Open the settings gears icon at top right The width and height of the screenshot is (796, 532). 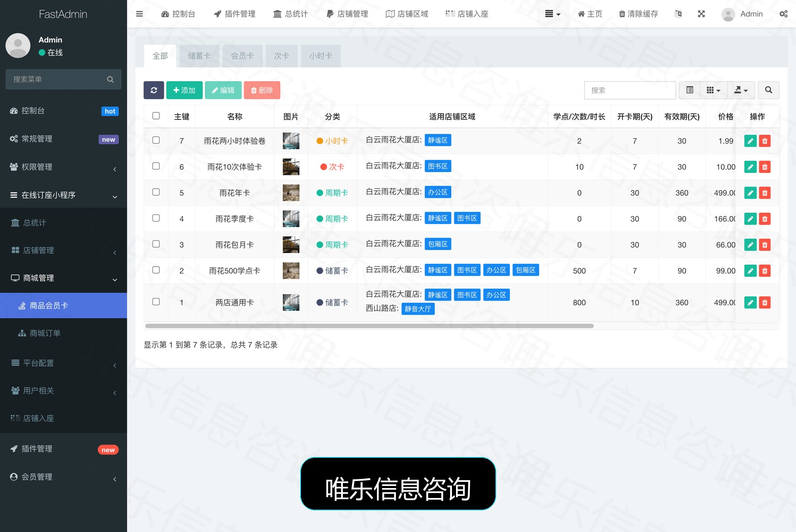(x=783, y=14)
